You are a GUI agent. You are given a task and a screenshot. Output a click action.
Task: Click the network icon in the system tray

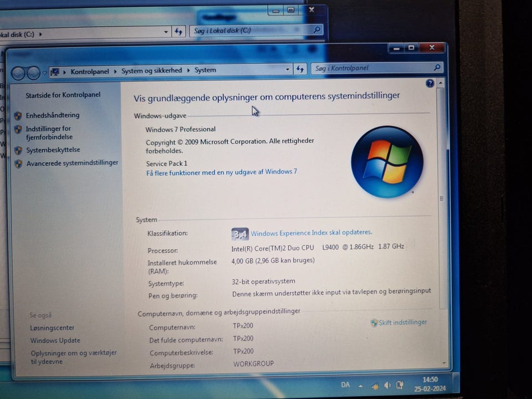coord(375,386)
